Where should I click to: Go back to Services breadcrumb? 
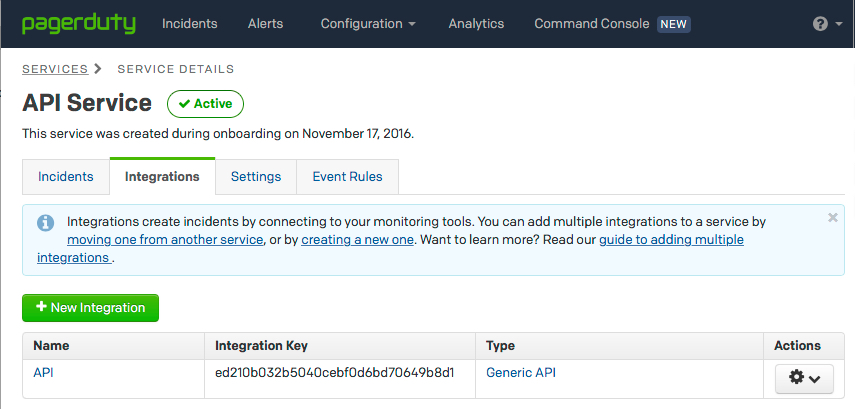[x=55, y=69]
